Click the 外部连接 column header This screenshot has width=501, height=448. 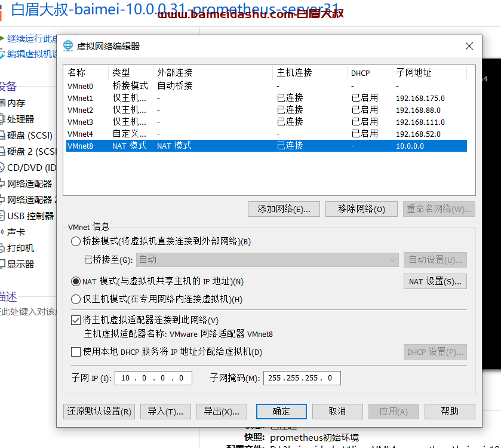[x=213, y=72]
